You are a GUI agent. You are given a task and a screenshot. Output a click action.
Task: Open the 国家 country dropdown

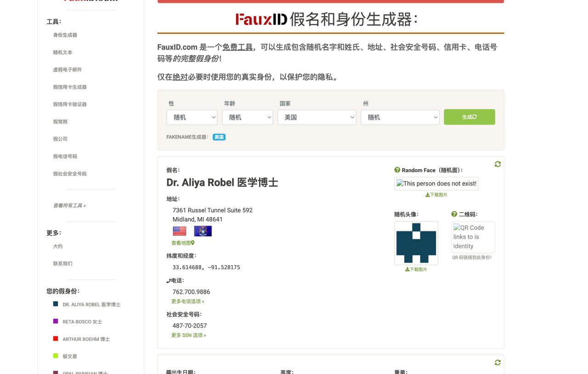tap(317, 117)
